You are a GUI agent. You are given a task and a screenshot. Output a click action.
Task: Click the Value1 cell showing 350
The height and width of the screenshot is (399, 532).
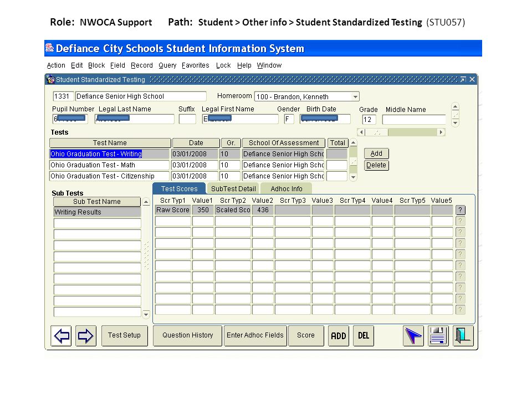point(203,210)
